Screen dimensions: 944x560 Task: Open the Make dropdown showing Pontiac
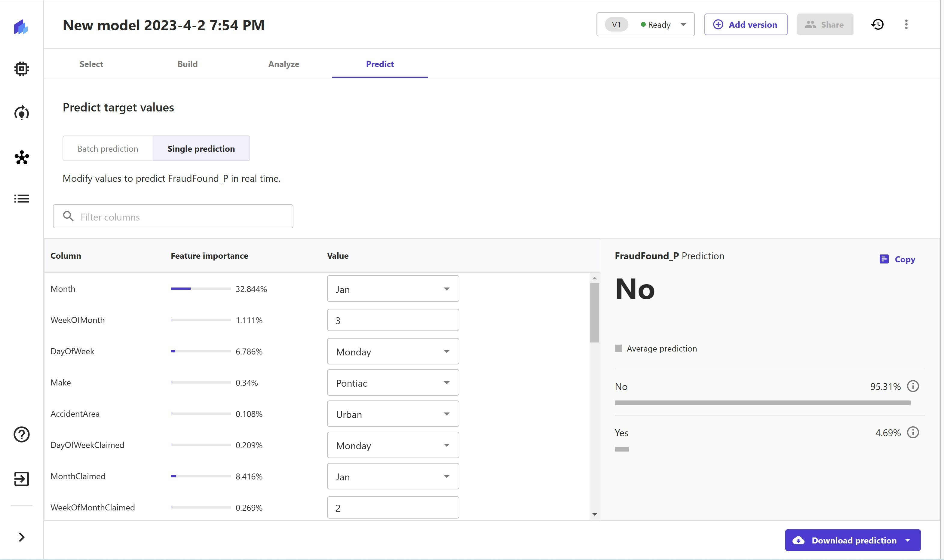(x=393, y=383)
